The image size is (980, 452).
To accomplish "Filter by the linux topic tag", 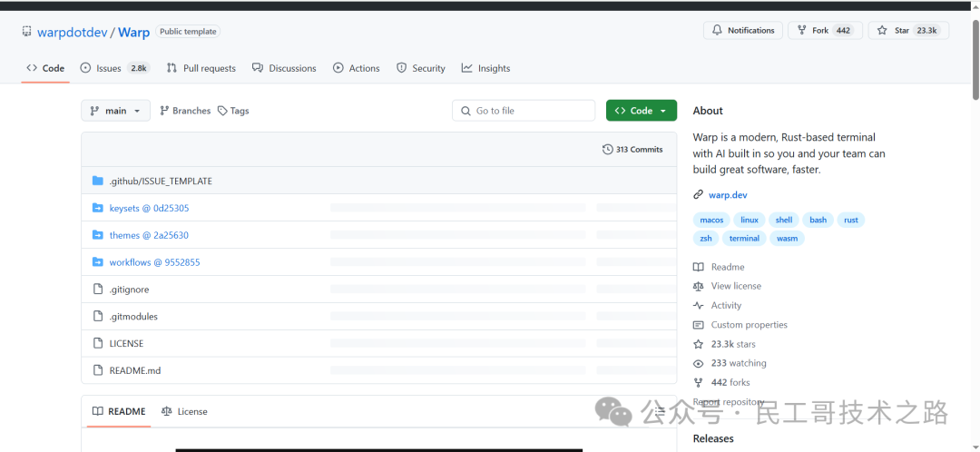I will tap(750, 220).
